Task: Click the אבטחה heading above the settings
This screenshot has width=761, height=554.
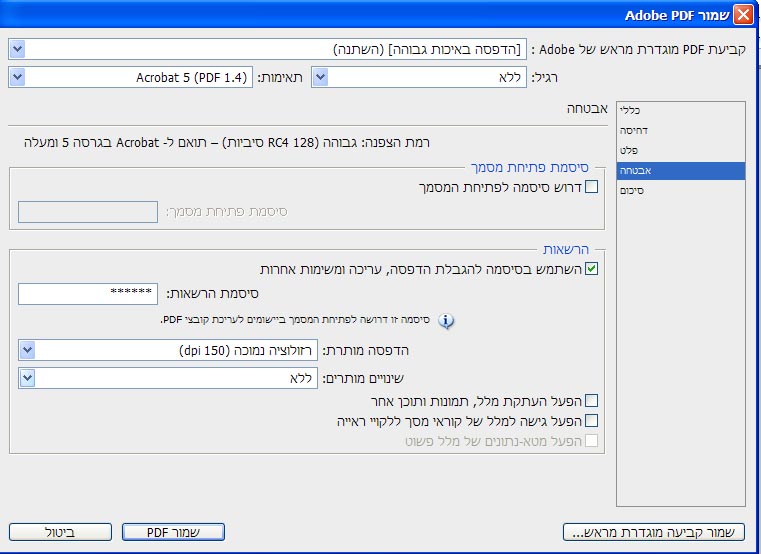Action: pos(587,109)
